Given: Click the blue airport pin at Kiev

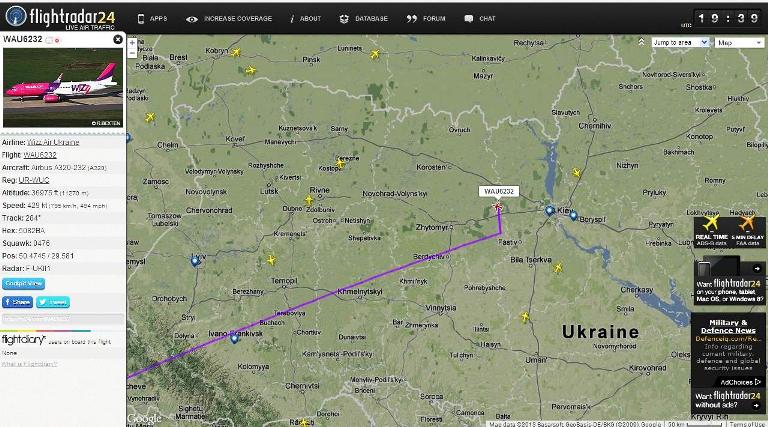Looking at the screenshot, I should point(550,211).
